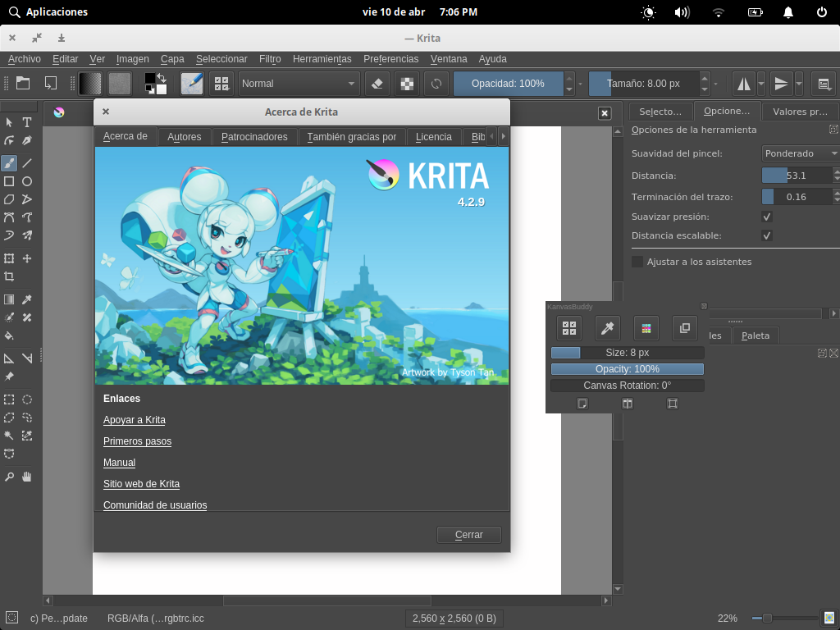The width and height of the screenshot is (840, 630).
Task: Expand vertical mirror options arrow
Action: [799, 84]
